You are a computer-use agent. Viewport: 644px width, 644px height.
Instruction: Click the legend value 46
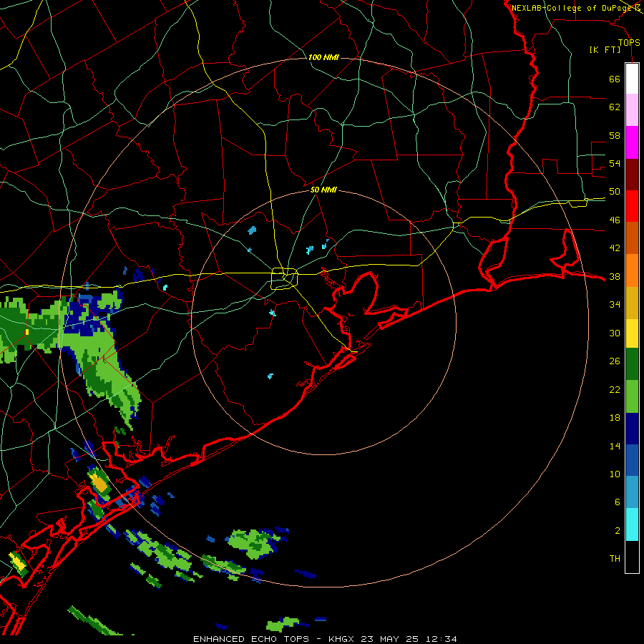pos(615,220)
